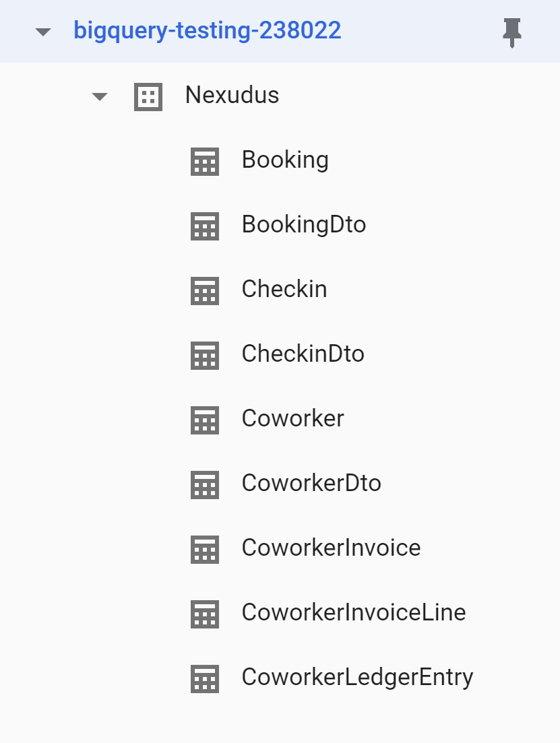Viewport: 560px width, 743px height.
Task: Click the table icon beside Coworker
Action: click(x=205, y=420)
